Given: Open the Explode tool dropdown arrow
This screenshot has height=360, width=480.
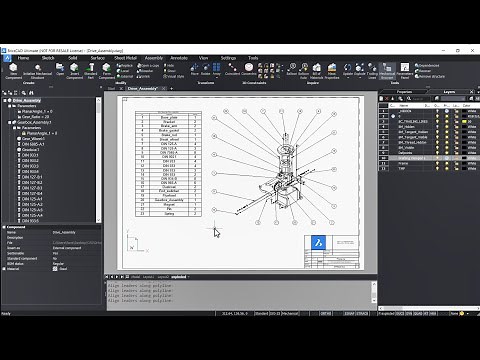Looking at the screenshot, I should (x=360, y=78).
